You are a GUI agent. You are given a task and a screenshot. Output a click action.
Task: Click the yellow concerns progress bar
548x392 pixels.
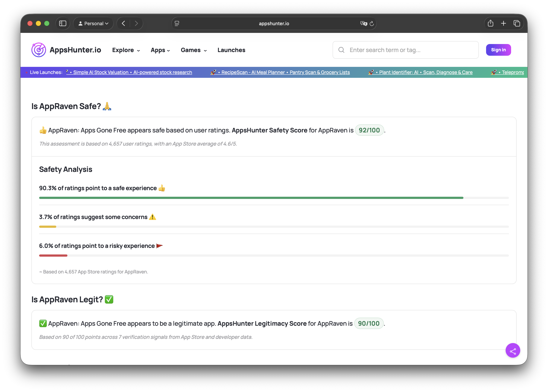(47, 227)
